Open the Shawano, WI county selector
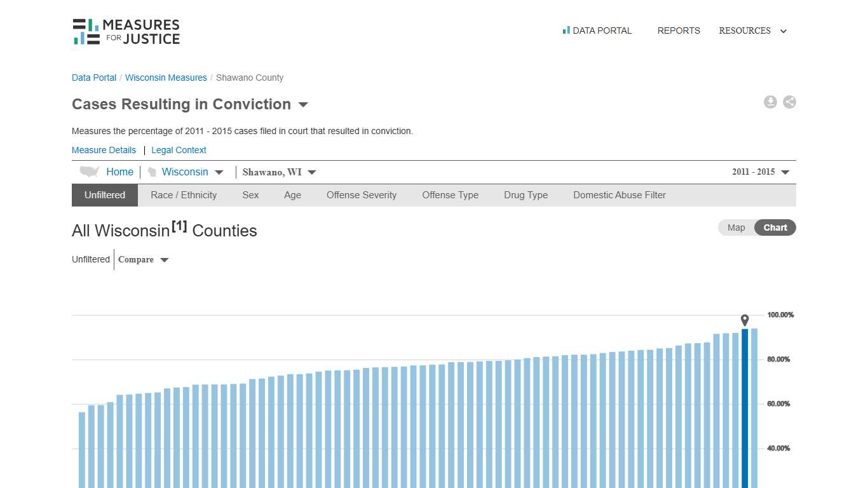Viewport: 868px width, 488px height. 278,172
